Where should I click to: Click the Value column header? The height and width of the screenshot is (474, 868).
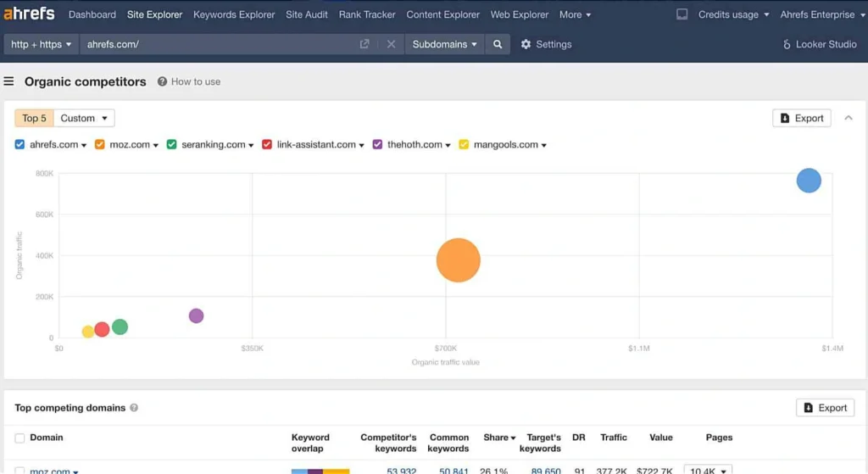coord(661,438)
